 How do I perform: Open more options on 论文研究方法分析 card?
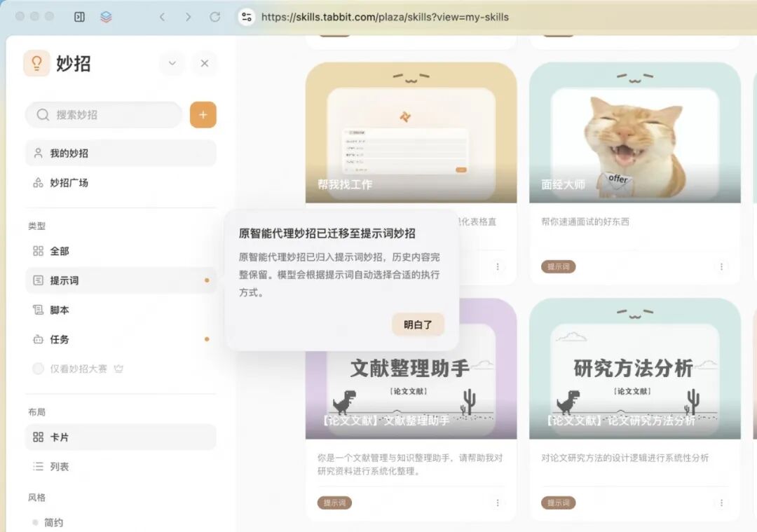pos(721,503)
